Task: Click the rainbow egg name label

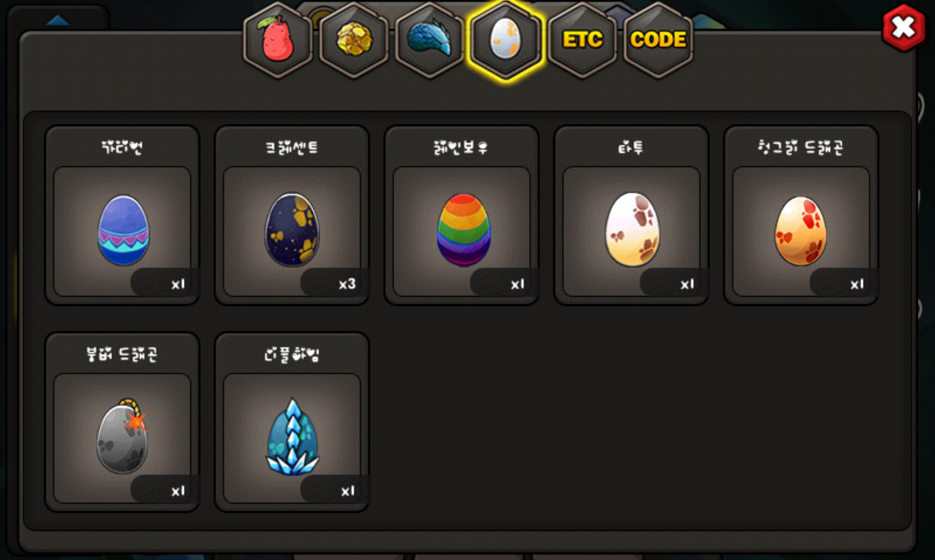Action: coord(460,148)
